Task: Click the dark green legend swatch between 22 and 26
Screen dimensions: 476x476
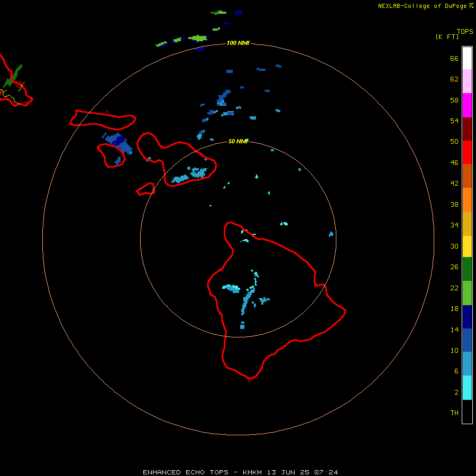Action: pos(467,269)
